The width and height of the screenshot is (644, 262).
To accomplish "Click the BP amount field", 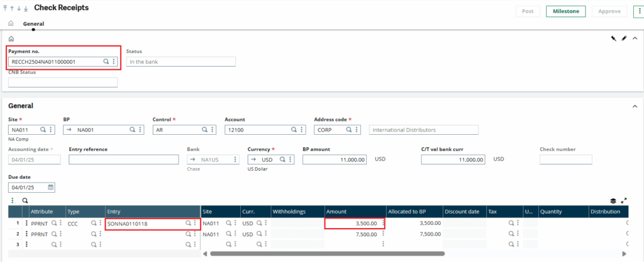I will pyautogui.click(x=335, y=159).
